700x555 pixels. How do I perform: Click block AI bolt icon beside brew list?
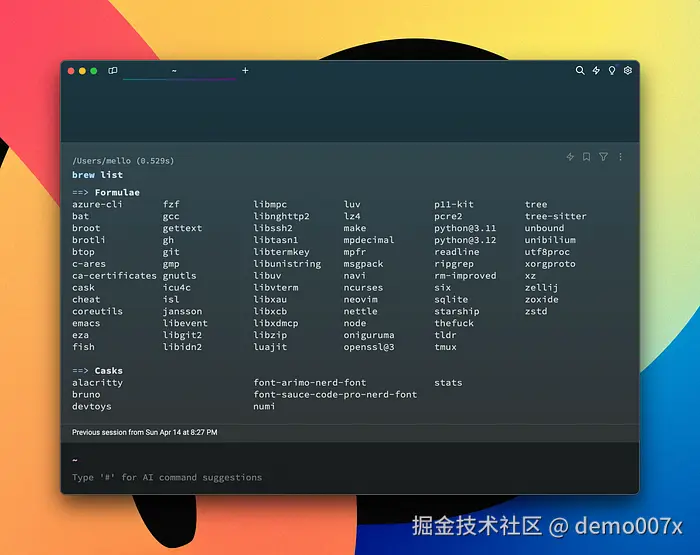pos(570,157)
